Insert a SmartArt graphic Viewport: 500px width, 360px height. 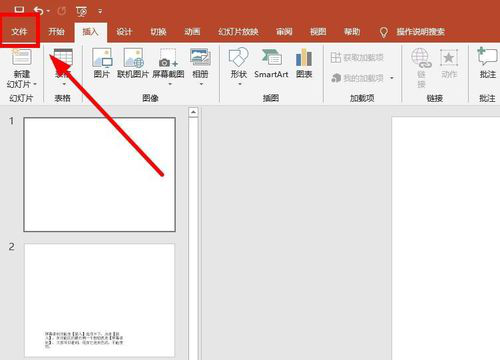coord(271,63)
